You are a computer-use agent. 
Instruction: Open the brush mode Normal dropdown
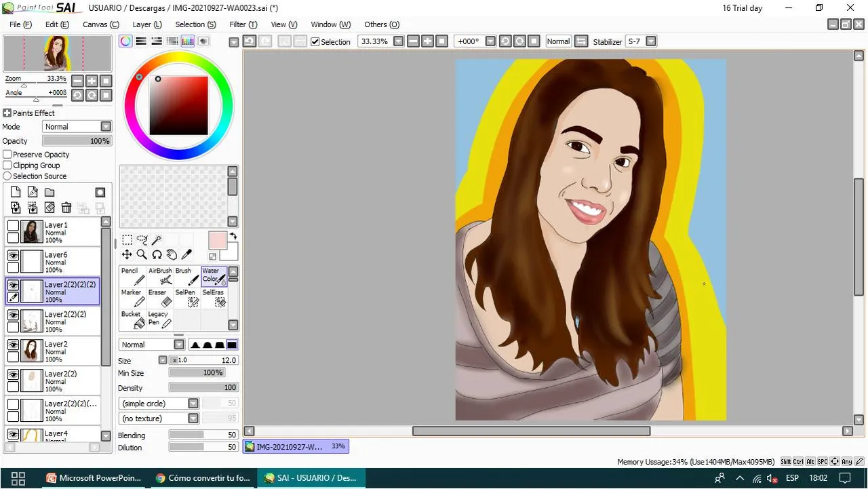point(179,345)
